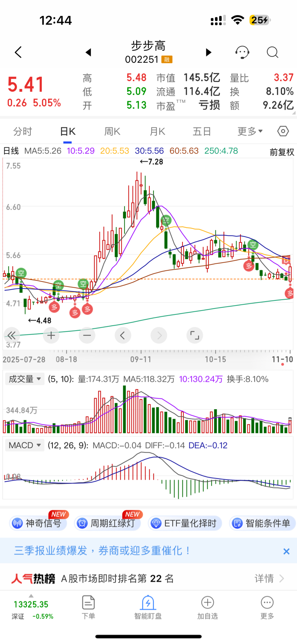Tap the 融 margin badge
297x644 pixels.
tap(167, 60)
